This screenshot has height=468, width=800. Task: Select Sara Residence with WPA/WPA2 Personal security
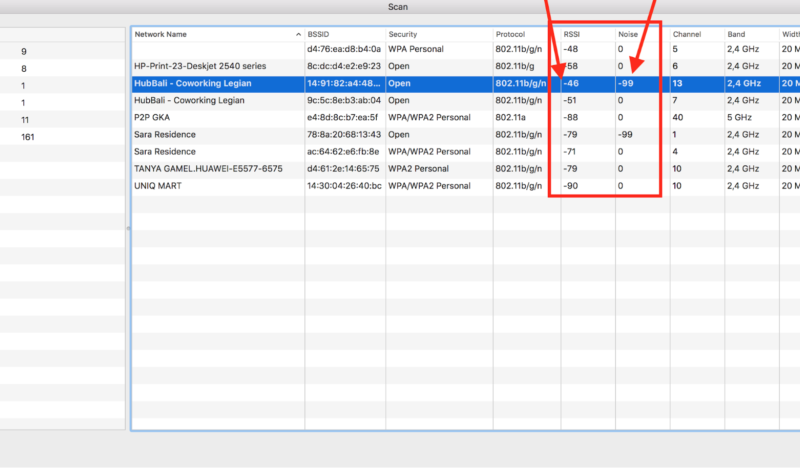pyautogui.click(x=466, y=152)
